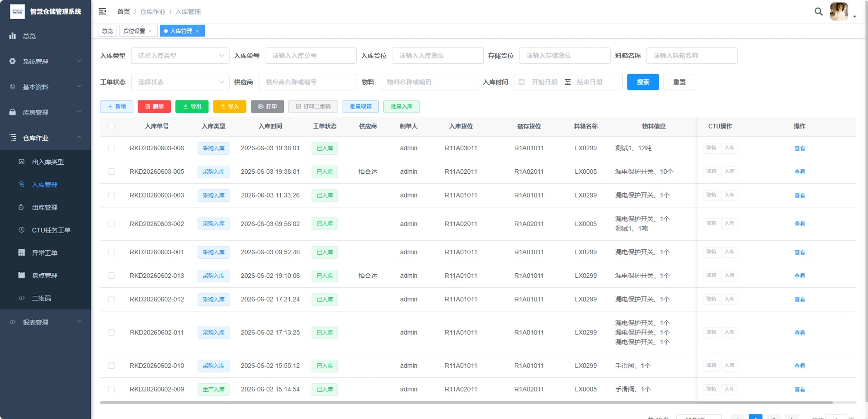
Task: Expand the 基本资料 menu chevron
Action: 79,86
